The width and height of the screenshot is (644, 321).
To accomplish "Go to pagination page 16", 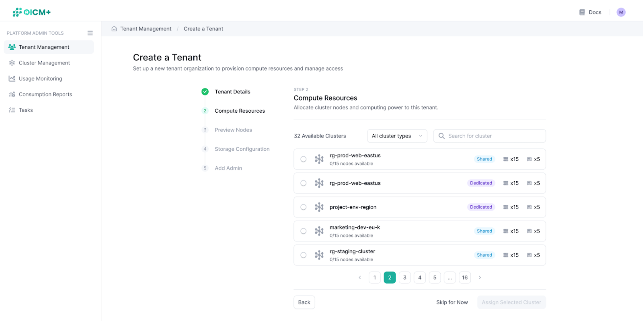I will pyautogui.click(x=465, y=277).
